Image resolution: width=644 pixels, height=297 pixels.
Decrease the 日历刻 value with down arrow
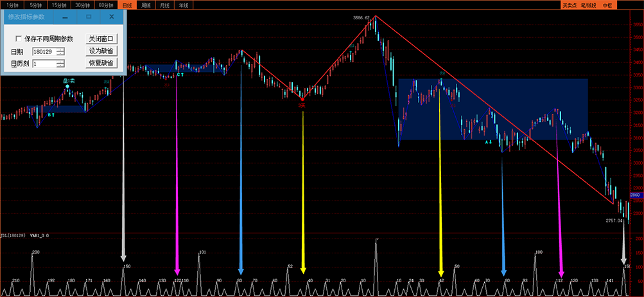[x=61, y=66]
